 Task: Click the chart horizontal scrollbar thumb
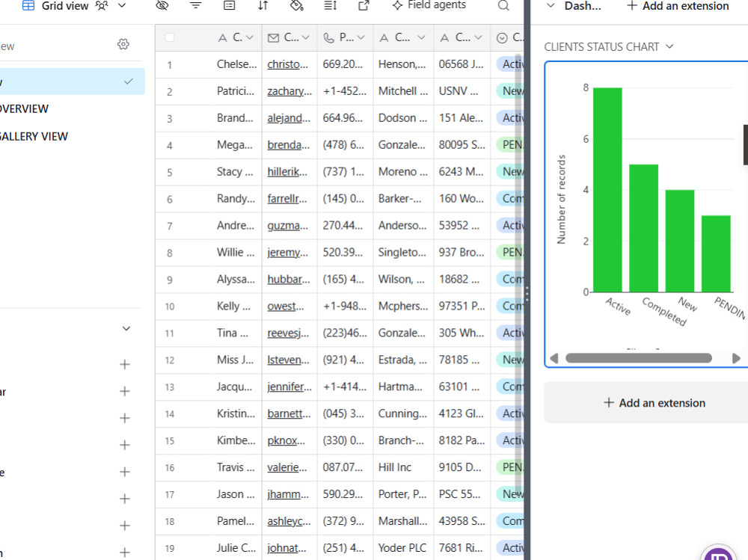coord(639,358)
